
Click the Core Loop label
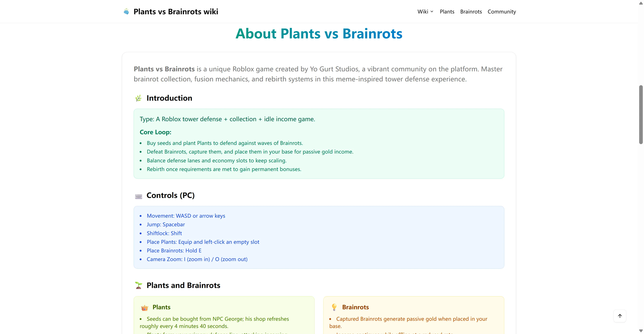pos(155,132)
